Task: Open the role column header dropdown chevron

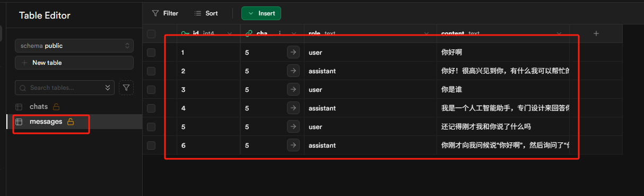Action: point(426,34)
